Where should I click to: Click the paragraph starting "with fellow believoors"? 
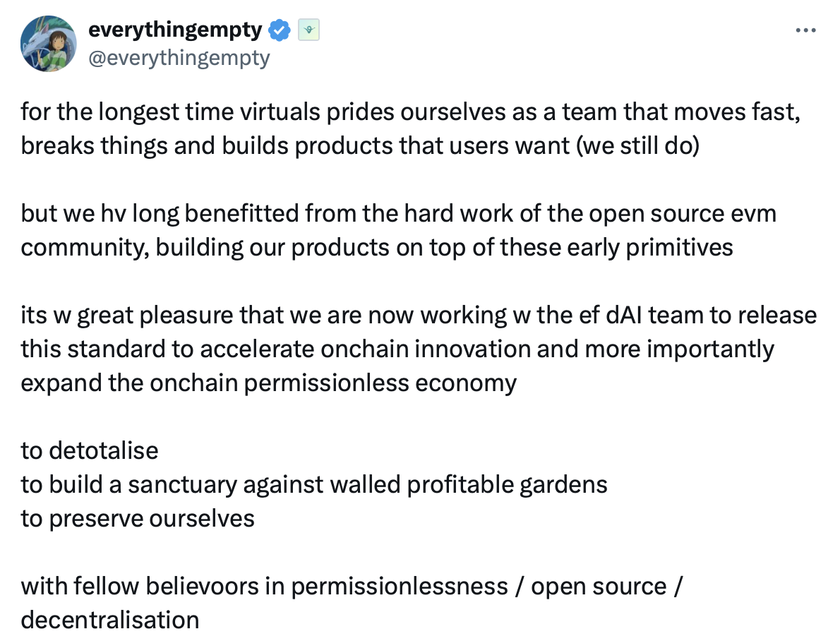pyautogui.click(x=351, y=586)
